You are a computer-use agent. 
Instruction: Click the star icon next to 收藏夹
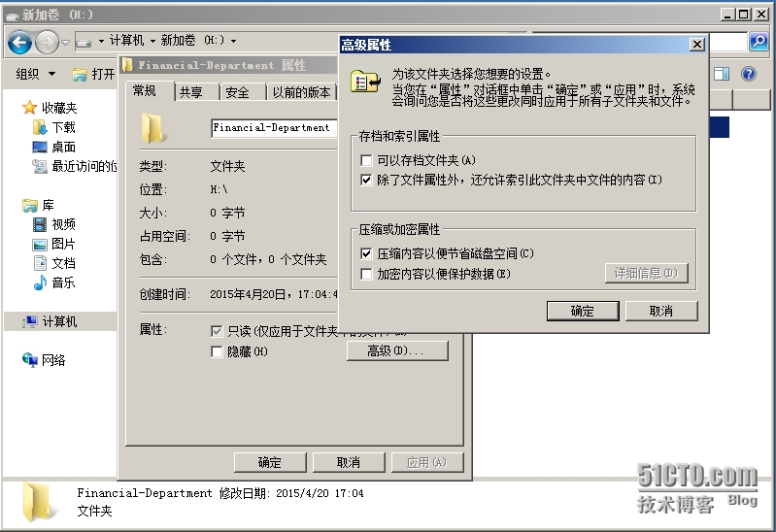tap(30, 108)
